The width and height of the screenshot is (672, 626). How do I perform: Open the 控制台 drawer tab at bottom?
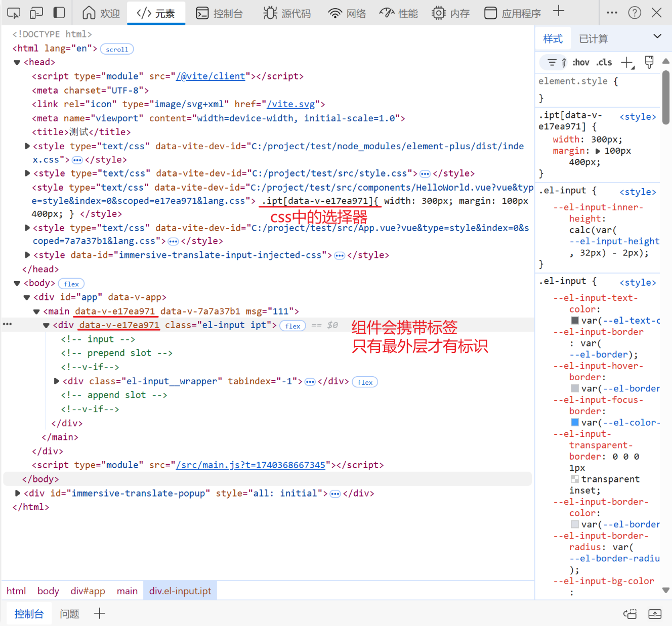pyautogui.click(x=29, y=614)
